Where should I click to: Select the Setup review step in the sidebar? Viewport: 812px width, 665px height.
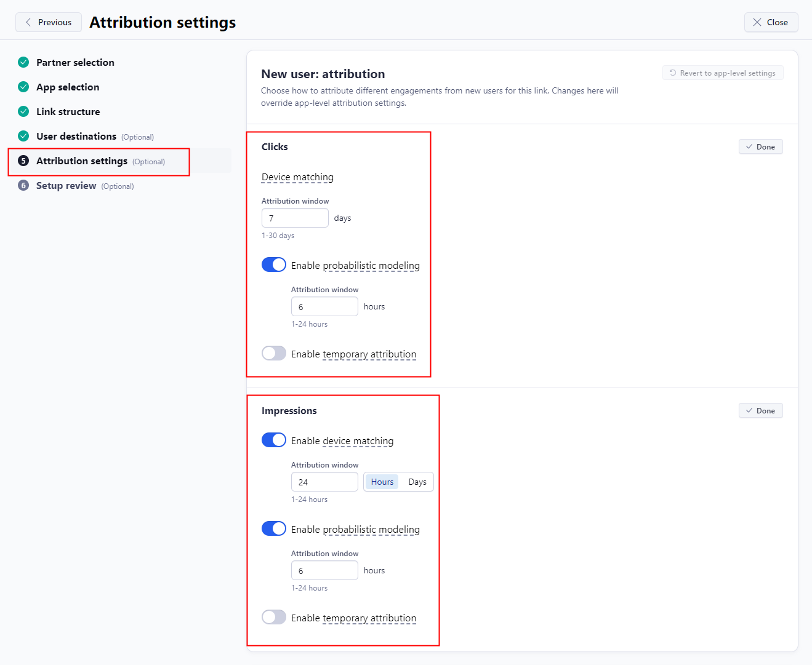coord(66,185)
